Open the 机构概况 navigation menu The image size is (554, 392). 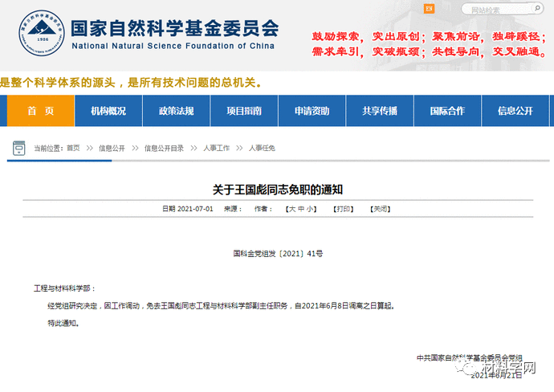pos(108,111)
